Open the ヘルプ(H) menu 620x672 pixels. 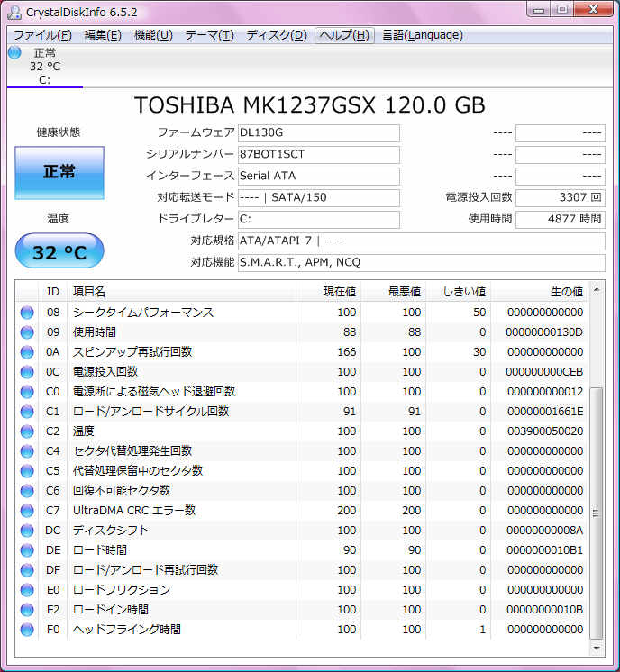tap(345, 35)
